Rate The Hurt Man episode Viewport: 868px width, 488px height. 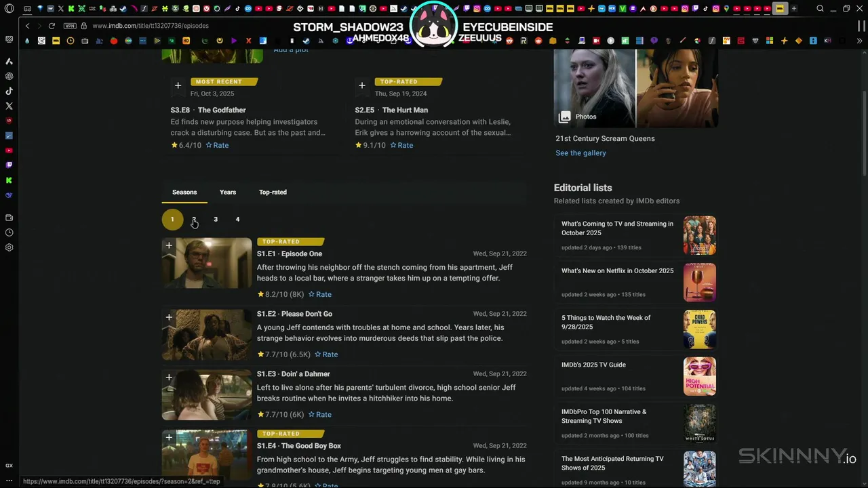click(401, 146)
